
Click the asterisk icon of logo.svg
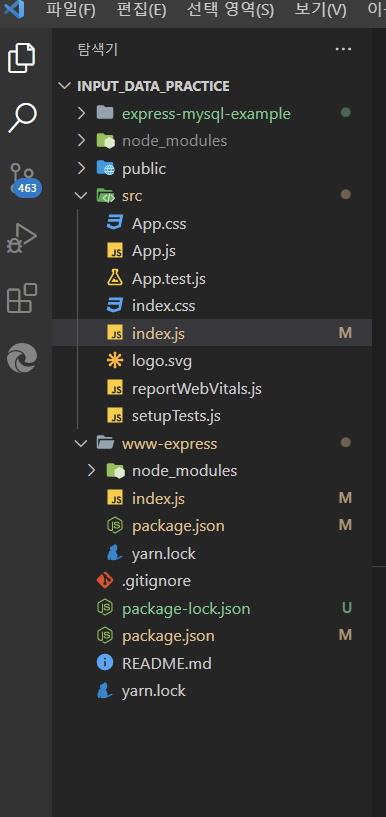[x=115, y=361]
